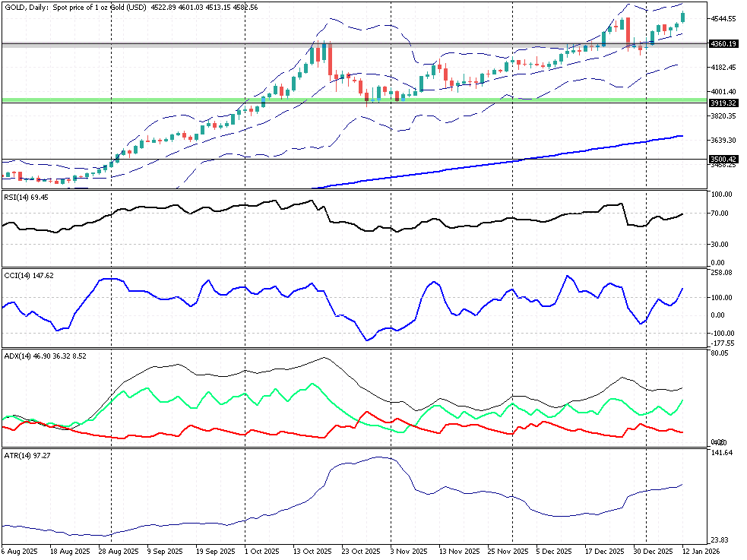Click the RSI(14) indicator label
The width and height of the screenshot is (747, 560).
pyautogui.click(x=27, y=197)
